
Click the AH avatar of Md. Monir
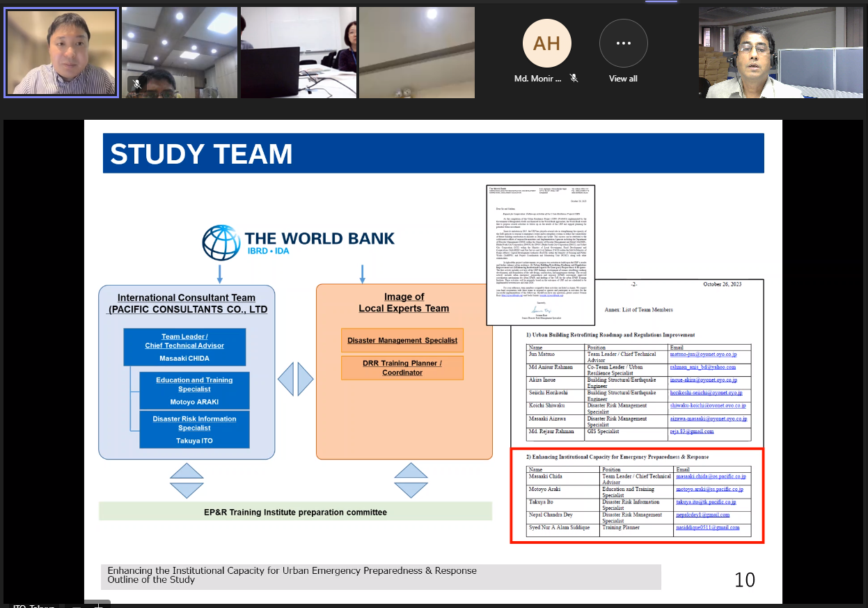point(546,43)
